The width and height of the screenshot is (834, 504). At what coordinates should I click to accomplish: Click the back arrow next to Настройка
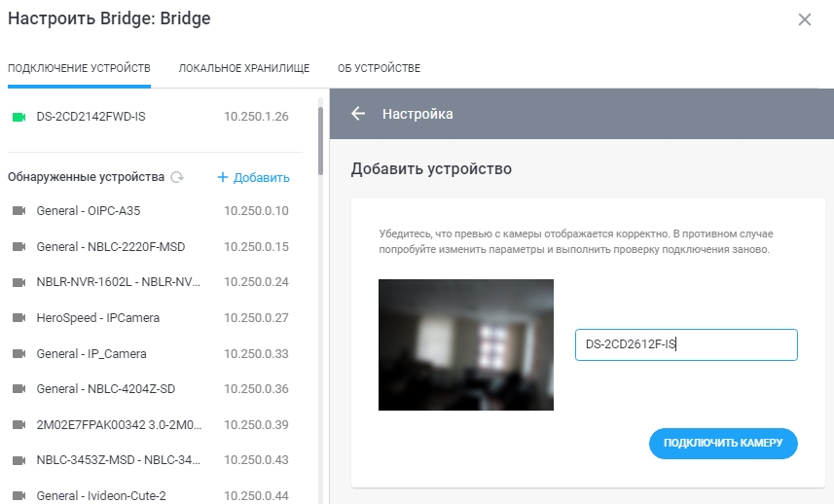pos(358,113)
